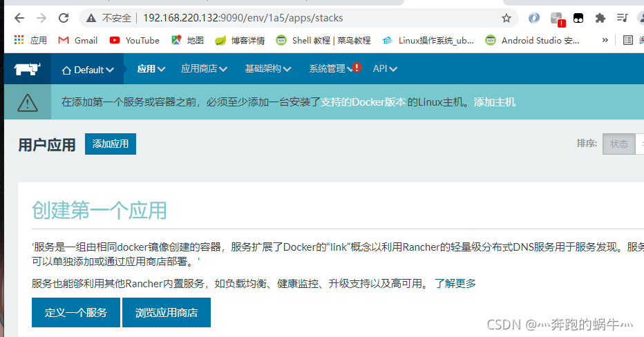This screenshot has width=644, height=337.
Task: Open the YouTube bookmark
Action: coord(135,40)
